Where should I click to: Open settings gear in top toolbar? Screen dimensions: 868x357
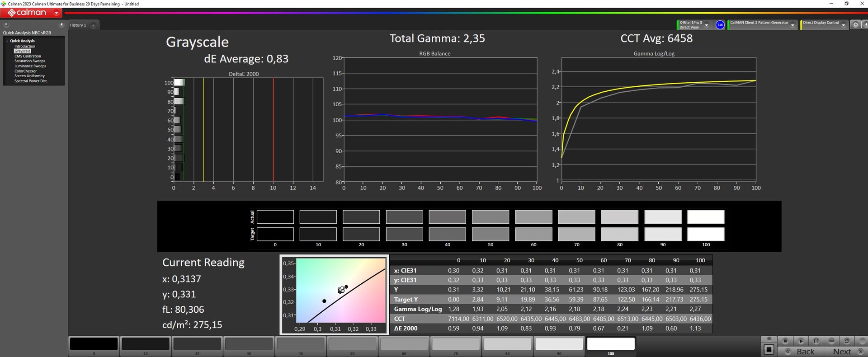tap(855, 25)
